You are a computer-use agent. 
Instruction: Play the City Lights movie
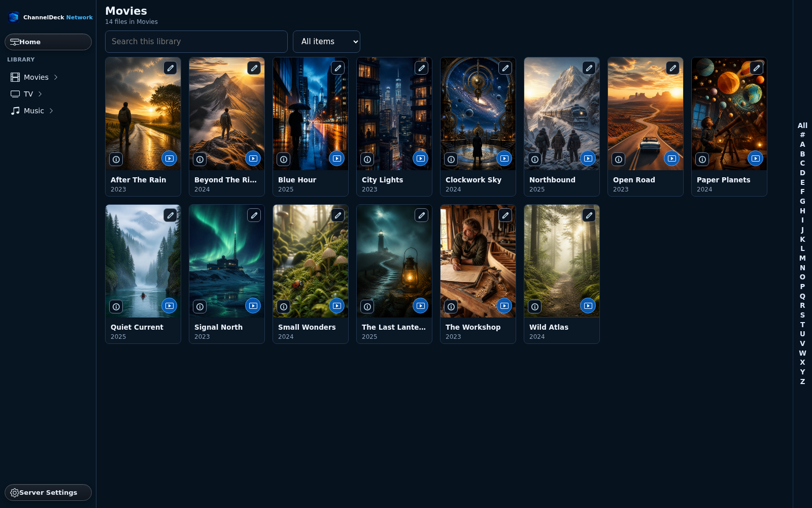coord(421,158)
